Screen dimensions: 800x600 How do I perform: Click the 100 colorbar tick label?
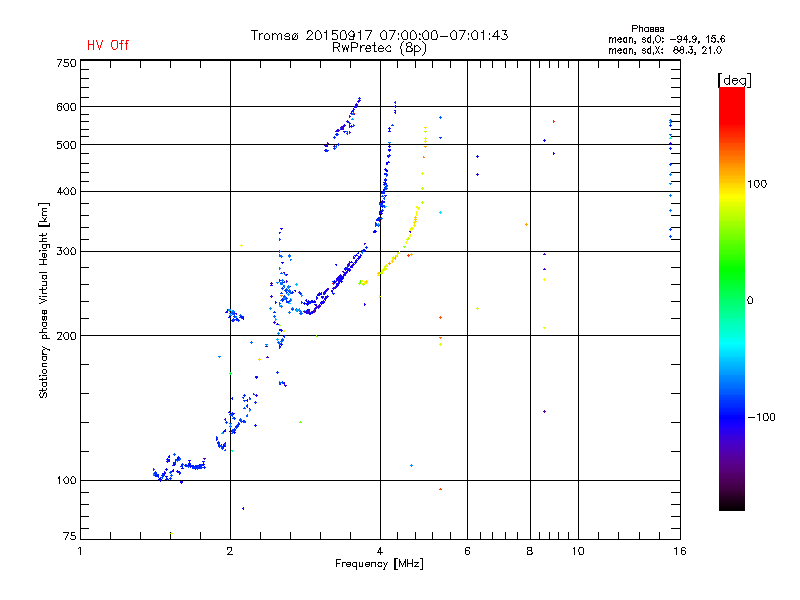(757, 184)
